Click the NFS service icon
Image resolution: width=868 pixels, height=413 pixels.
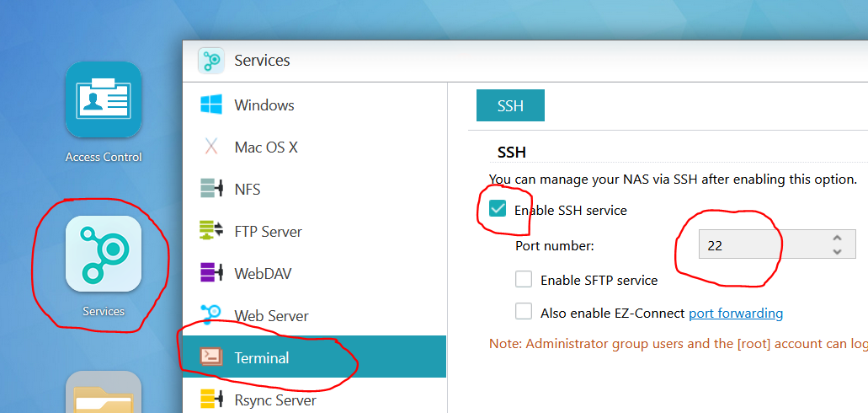coord(210,189)
